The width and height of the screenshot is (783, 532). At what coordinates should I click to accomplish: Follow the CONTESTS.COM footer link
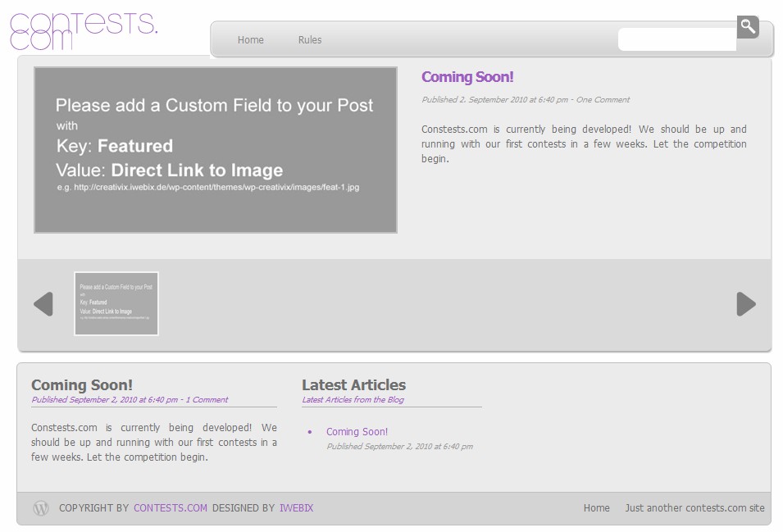(x=171, y=508)
